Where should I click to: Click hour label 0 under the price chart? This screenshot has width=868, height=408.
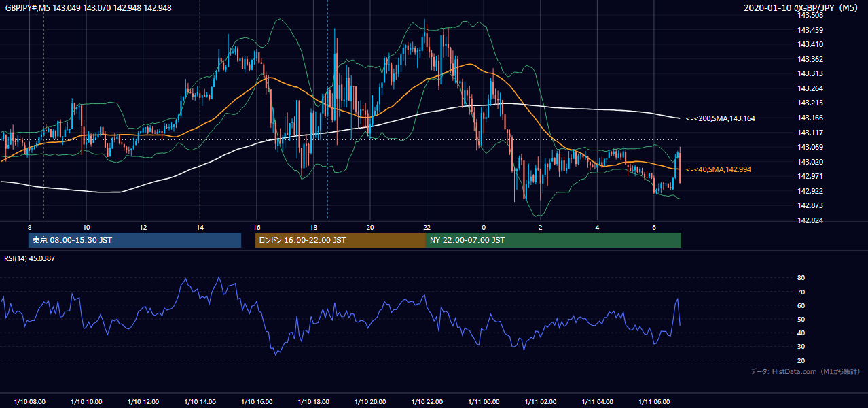coord(483,227)
